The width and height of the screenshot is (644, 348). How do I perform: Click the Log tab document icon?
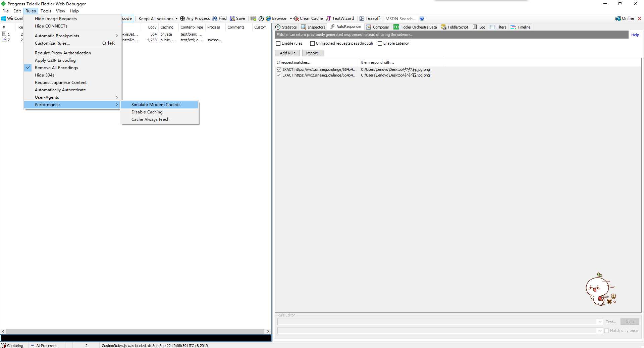click(x=475, y=27)
